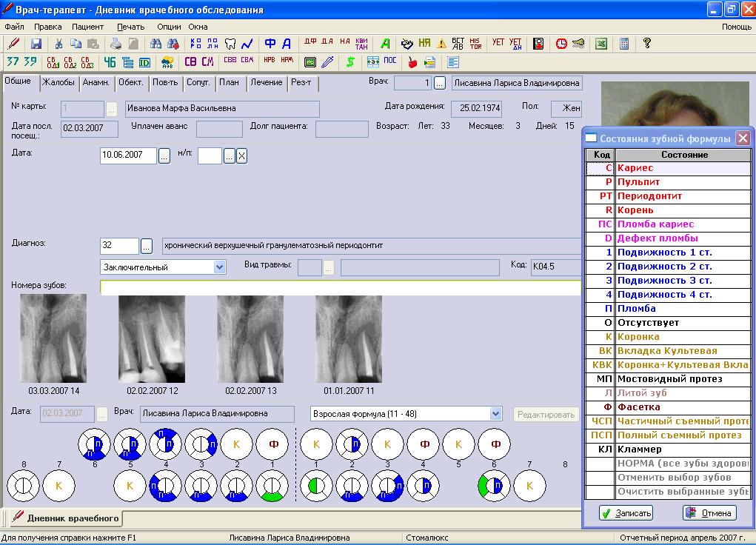This screenshot has width=756, height=545.
Task: Select the Пломба кариес row
Action: (668, 224)
